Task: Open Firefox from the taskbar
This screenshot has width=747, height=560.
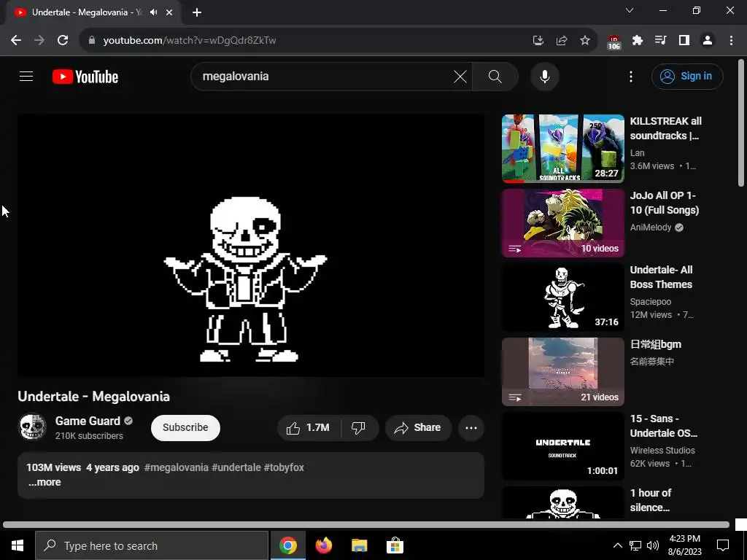Action: [324, 545]
